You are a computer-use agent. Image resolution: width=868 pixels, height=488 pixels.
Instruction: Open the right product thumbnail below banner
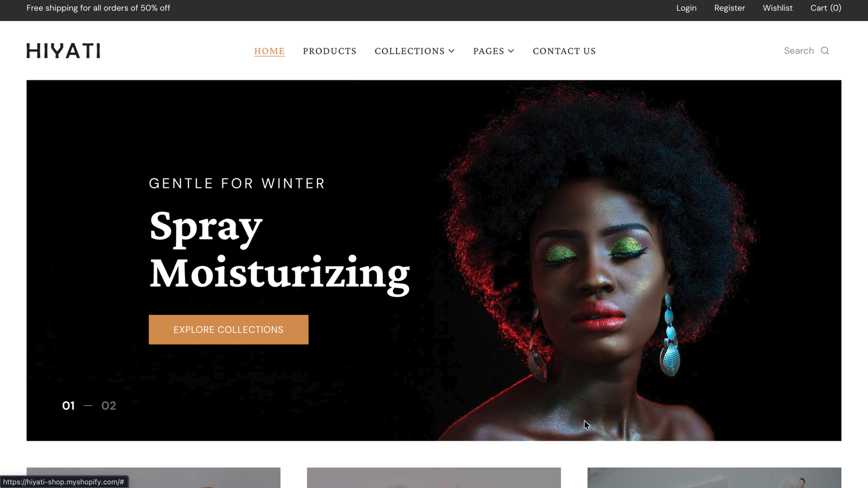tap(714, 478)
